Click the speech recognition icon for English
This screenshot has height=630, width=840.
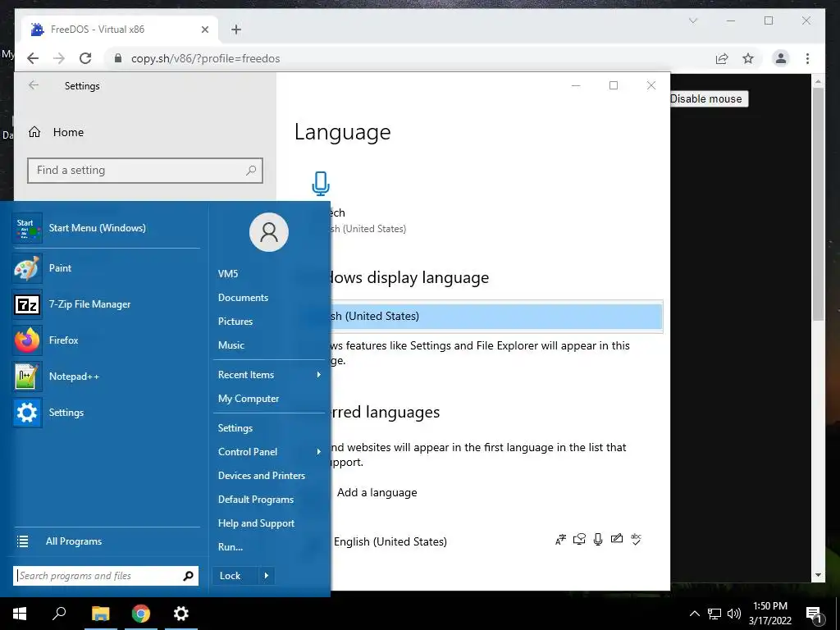(598, 540)
